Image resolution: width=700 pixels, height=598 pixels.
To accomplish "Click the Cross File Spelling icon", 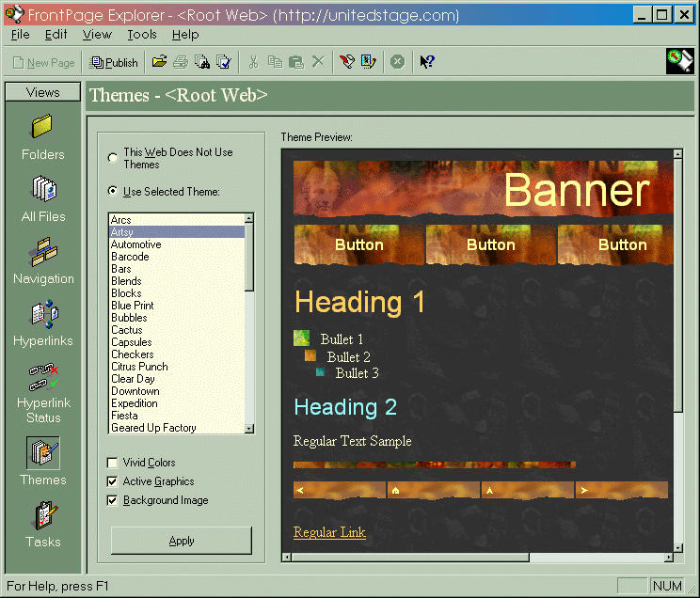I will [223, 62].
